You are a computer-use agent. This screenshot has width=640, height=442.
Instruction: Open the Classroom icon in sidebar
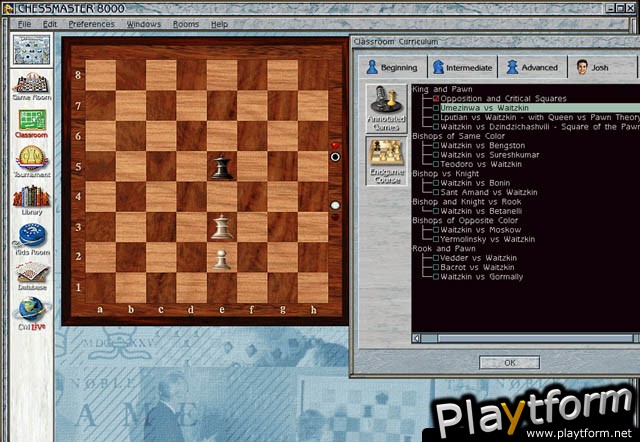click(32, 124)
